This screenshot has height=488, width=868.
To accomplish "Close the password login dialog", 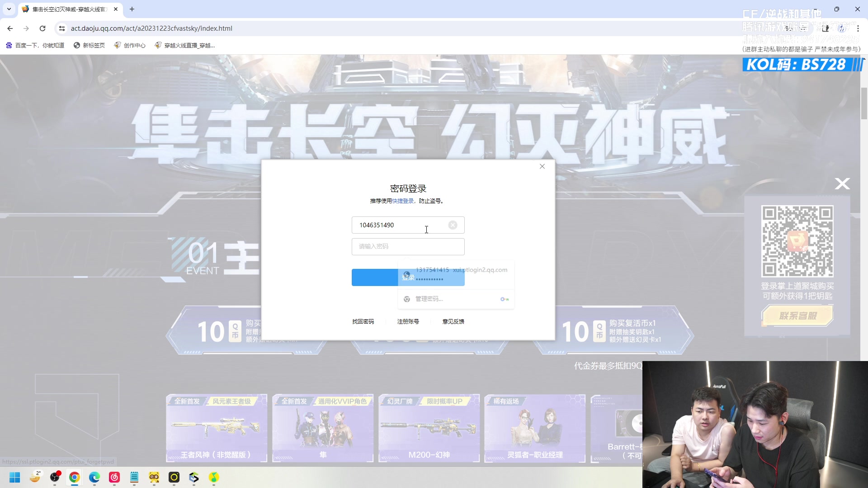I will click(x=542, y=166).
